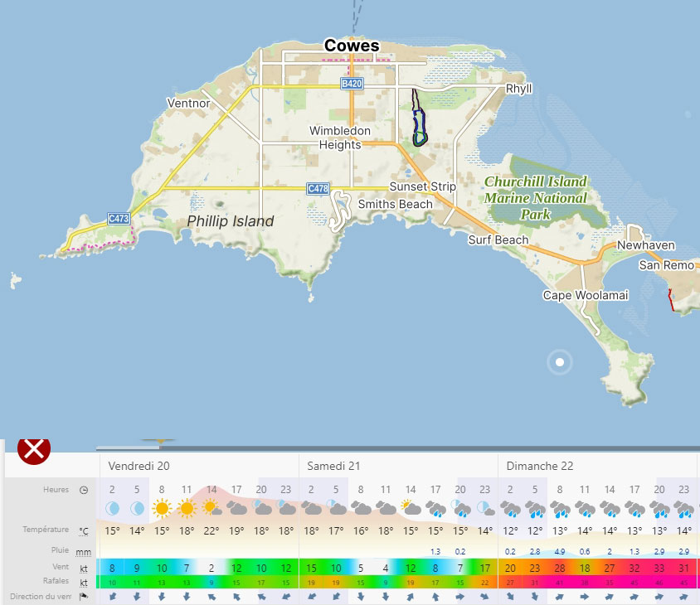The height and width of the screenshot is (605, 700).
Task: Toggle rain unit mm
Action: (84, 550)
